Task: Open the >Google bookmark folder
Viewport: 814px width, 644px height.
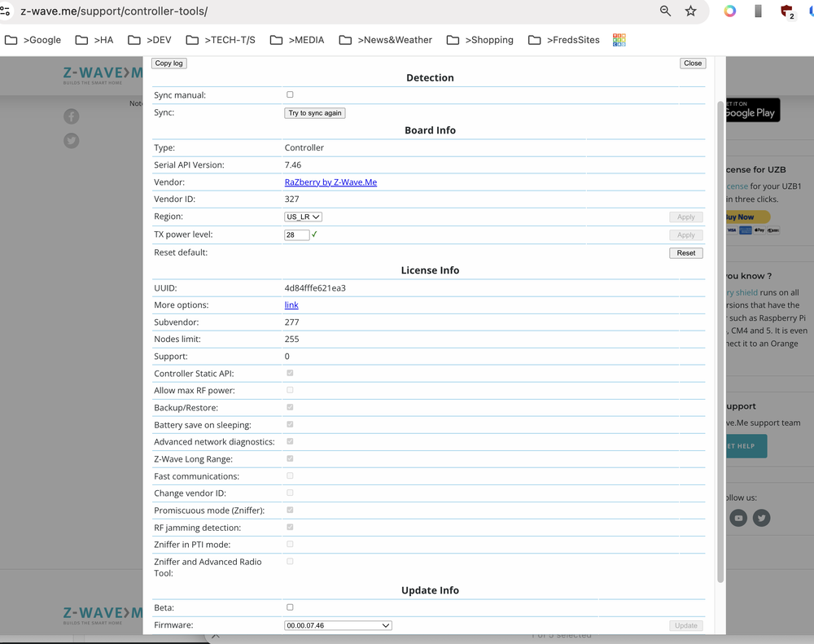Action: [x=33, y=40]
